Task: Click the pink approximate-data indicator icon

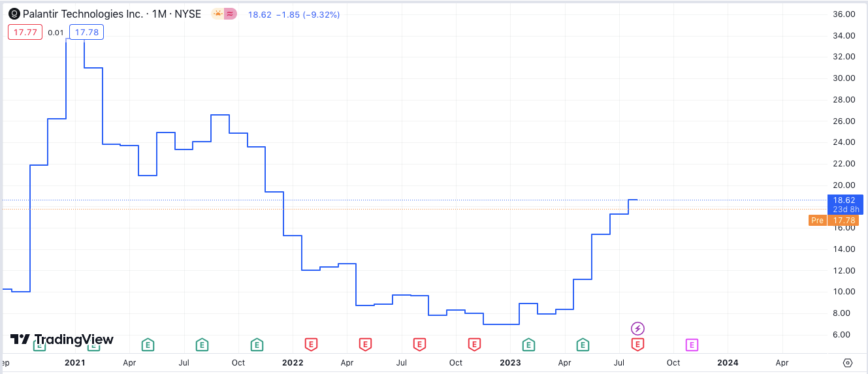Action: [x=230, y=14]
